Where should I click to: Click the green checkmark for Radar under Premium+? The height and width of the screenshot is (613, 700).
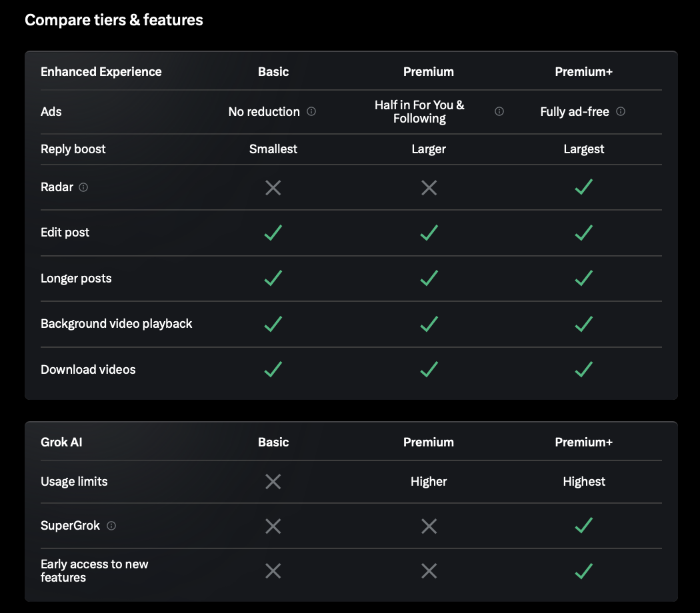pyautogui.click(x=583, y=187)
